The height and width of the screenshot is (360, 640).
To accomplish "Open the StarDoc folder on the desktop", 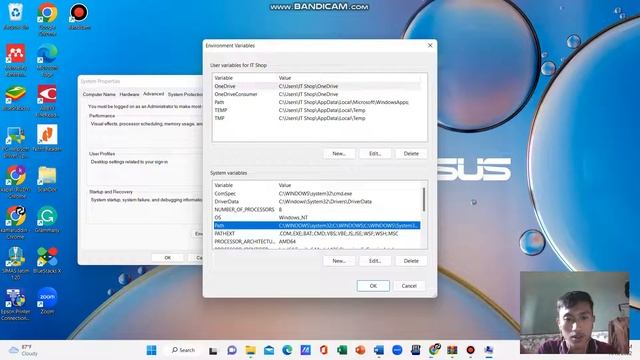I will [x=47, y=179].
